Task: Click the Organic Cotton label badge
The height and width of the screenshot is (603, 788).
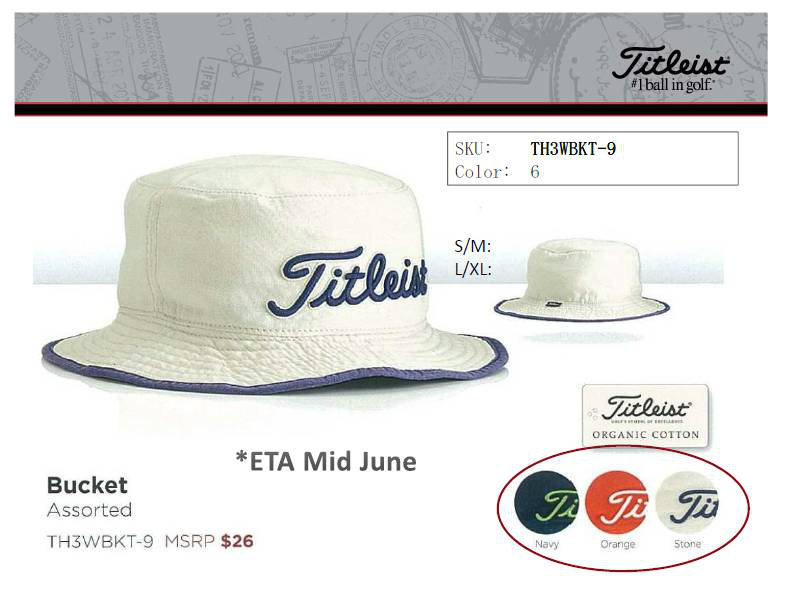Action: click(645, 416)
